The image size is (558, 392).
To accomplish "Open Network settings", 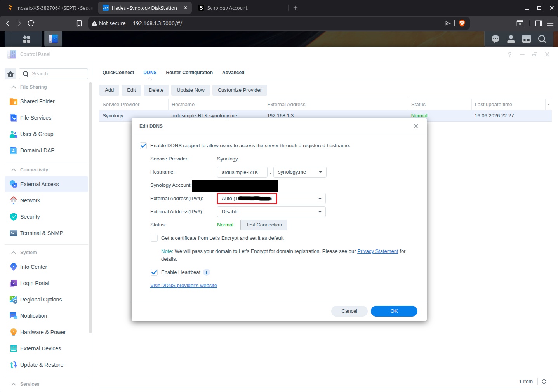I will (46, 200).
